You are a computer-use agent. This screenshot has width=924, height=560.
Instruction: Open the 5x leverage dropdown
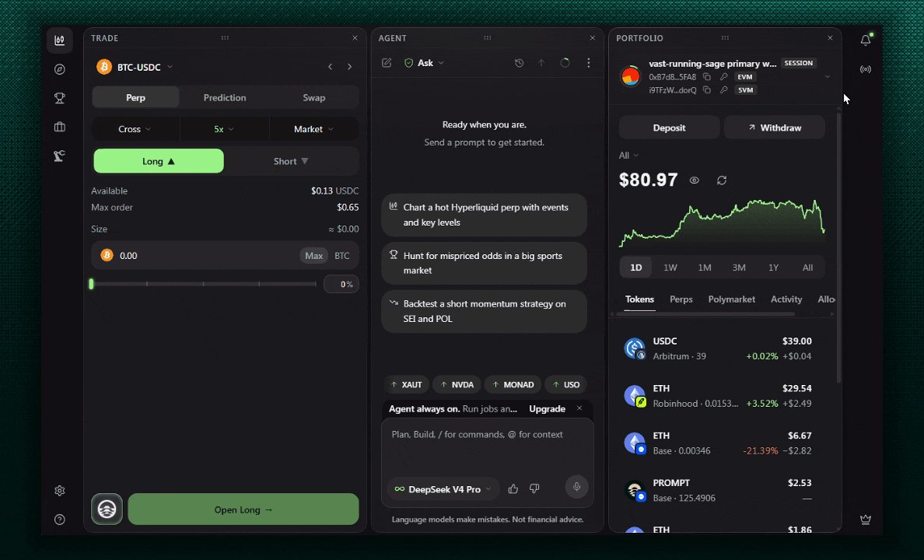[224, 129]
